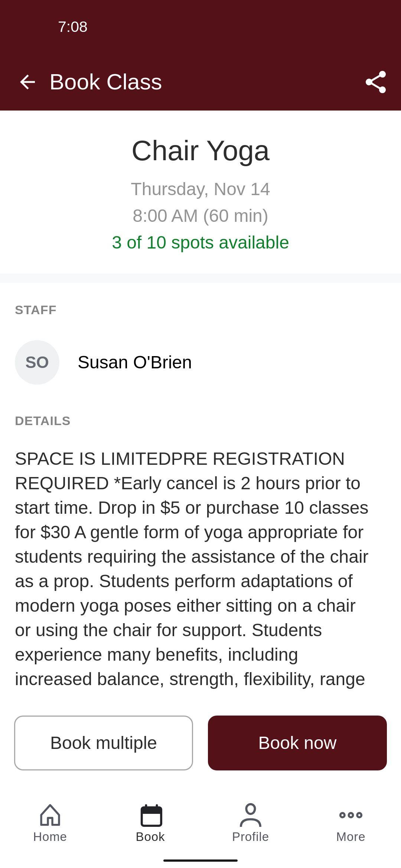Tap the DETAILS section heading
This screenshot has height=868, width=401.
click(43, 421)
